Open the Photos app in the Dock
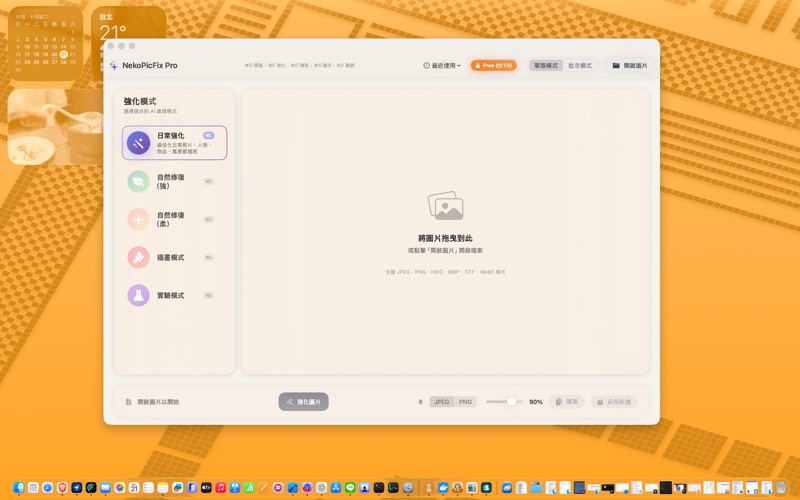The height and width of the screenshot is (500, 800). [119, 487]
